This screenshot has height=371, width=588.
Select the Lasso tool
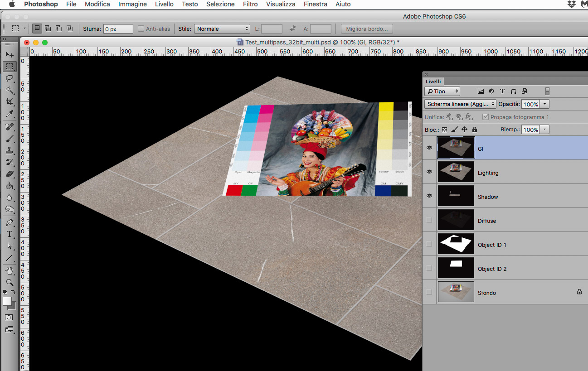tap(10, 78)
